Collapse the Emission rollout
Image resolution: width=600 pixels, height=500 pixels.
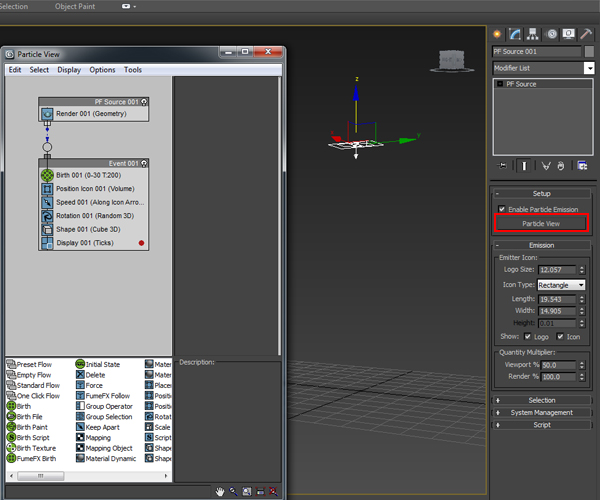pyautogui.click(x=541, y=245)
